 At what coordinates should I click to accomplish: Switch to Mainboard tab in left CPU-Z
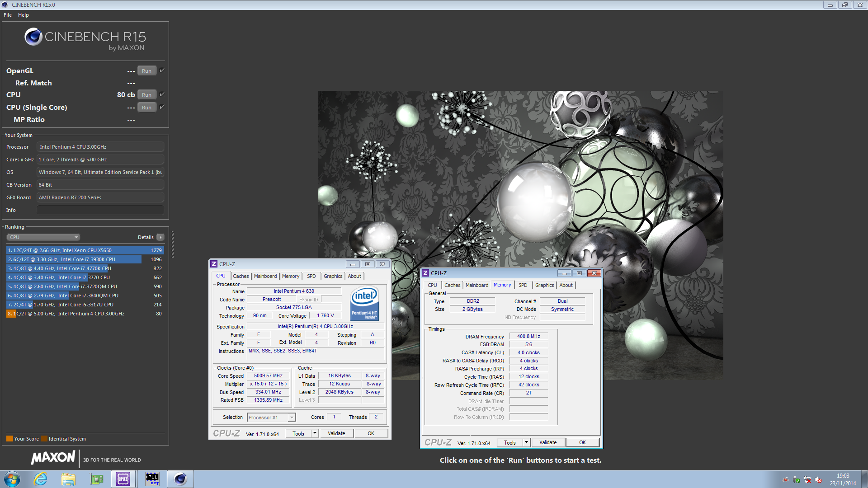(265, 276)
